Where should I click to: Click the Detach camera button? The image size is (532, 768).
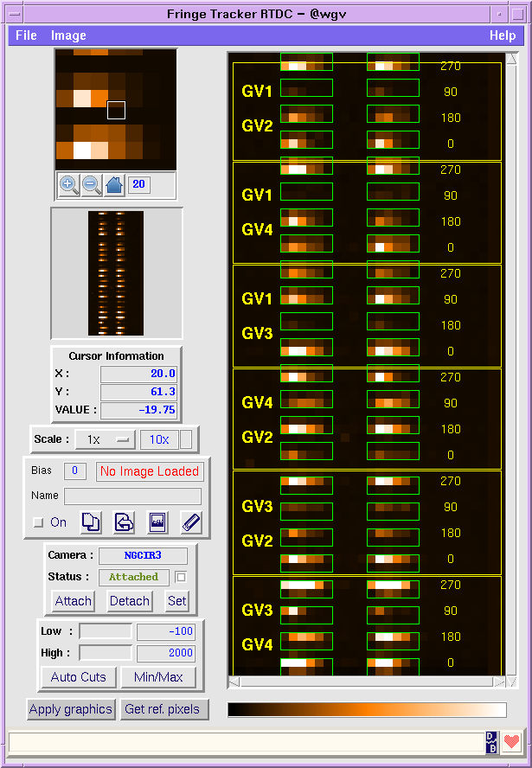click(129, 601)
